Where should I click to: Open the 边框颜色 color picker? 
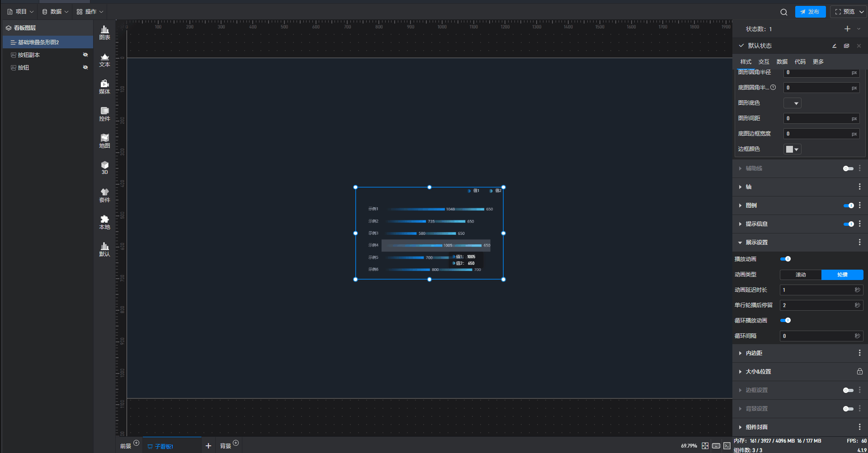coord(792,149)
